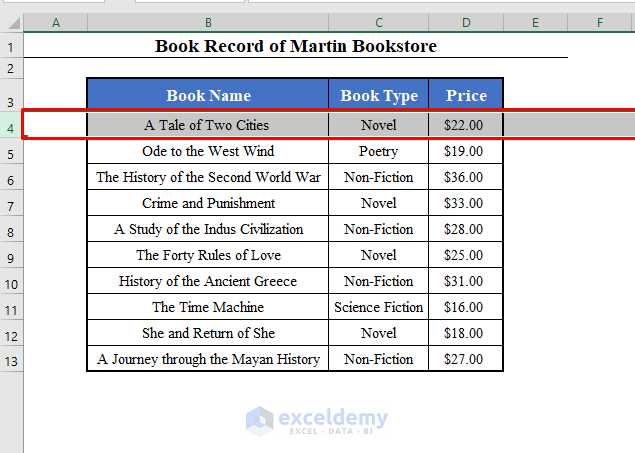Select column B header
Viewport: 635px width, 453px height.
207,22
